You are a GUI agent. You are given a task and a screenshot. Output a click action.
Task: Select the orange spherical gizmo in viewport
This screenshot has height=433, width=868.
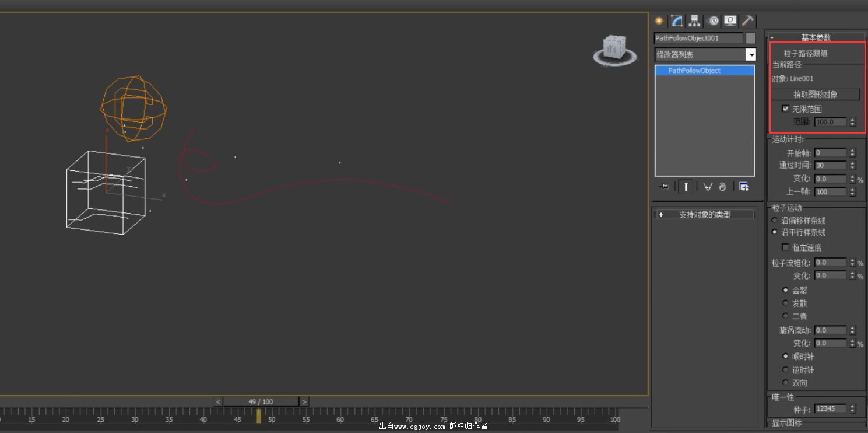point(135,107)
